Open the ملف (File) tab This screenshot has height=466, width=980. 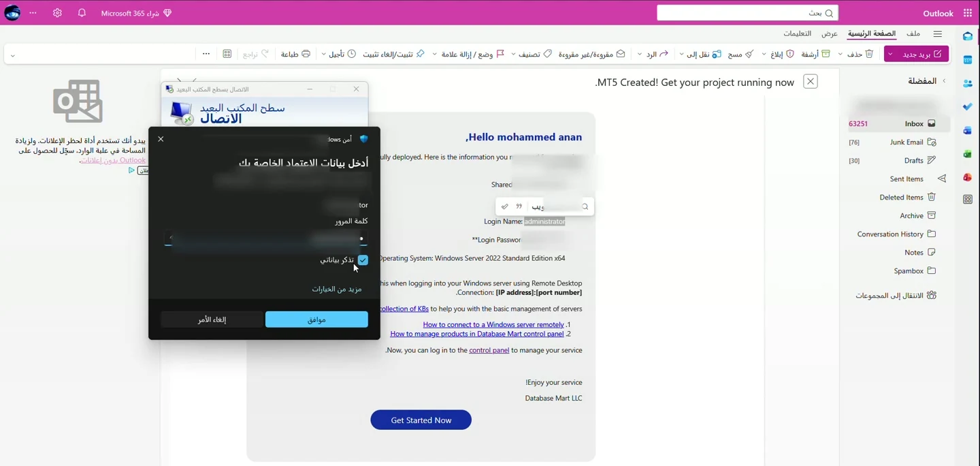click(x=913, y=33)
